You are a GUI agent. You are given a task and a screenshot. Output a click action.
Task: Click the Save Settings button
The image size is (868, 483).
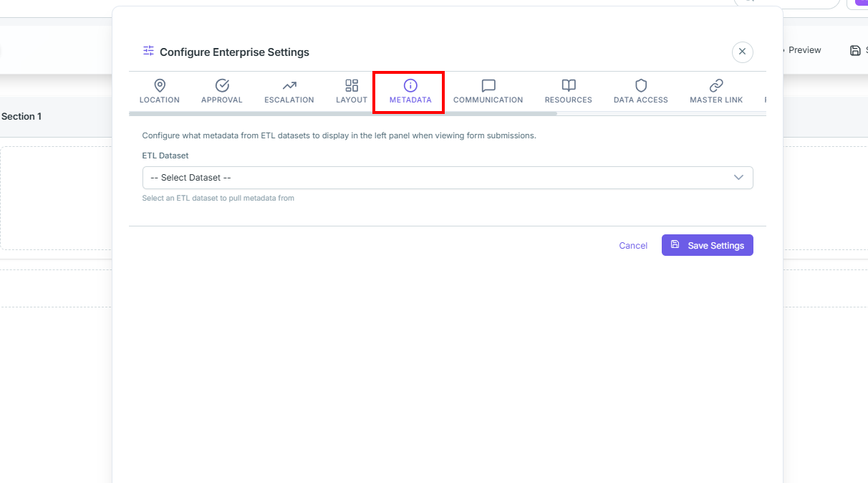point(708,245)
